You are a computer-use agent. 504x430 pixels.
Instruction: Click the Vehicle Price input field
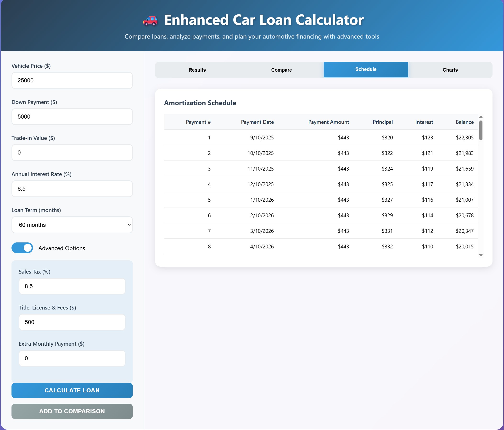[72, 80]
